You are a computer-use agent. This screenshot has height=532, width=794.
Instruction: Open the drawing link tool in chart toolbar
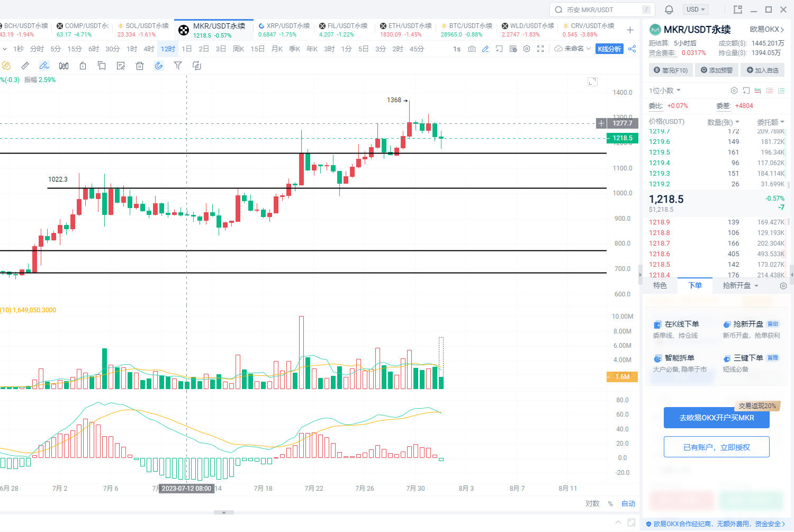6,66
